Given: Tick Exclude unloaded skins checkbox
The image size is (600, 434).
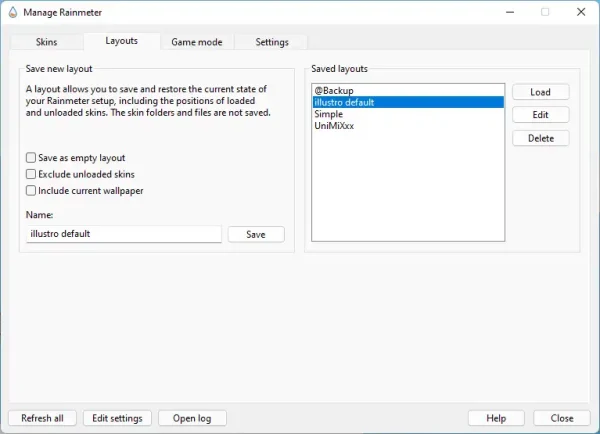Looking at the screenshot, I should point(31,174).
